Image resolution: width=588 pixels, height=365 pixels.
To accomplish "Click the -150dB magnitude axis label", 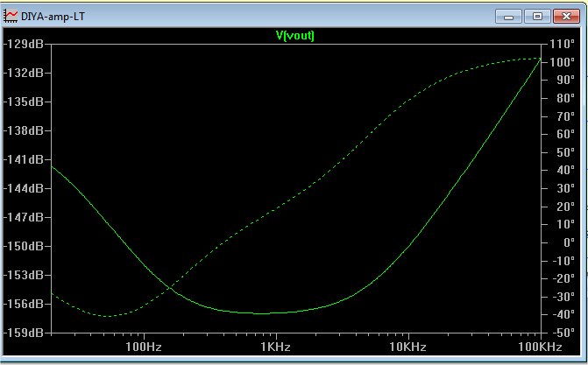I will tap(24, 246).
